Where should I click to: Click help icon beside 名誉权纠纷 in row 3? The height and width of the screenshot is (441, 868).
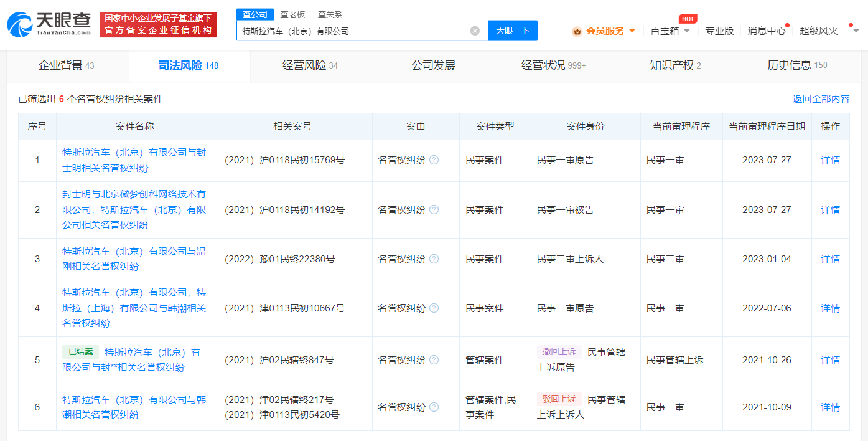pyautogui.click(x=434, y=259)
